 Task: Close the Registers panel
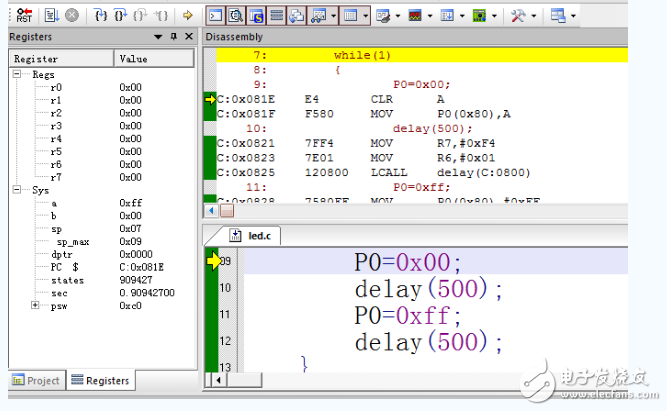pos(191,37)
